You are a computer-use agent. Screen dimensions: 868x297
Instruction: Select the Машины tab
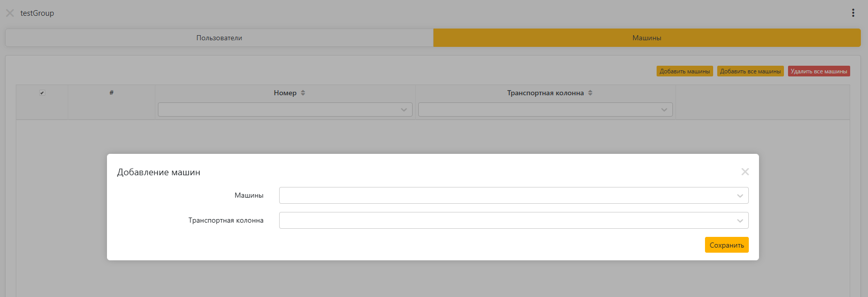[646, 38]
